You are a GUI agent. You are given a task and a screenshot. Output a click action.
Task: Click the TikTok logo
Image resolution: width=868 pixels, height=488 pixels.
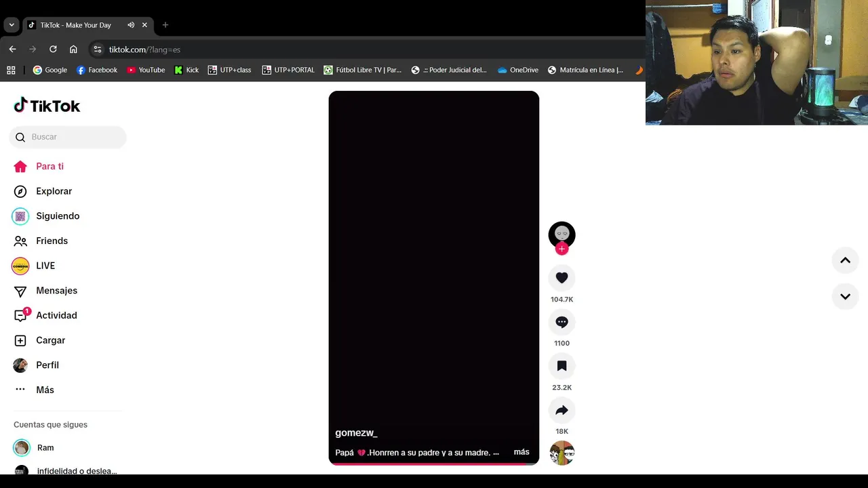click(x=47, y=105)
